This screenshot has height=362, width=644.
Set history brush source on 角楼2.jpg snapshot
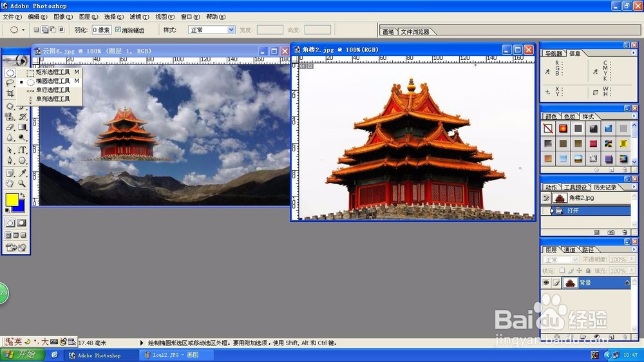tap(546, 198)
